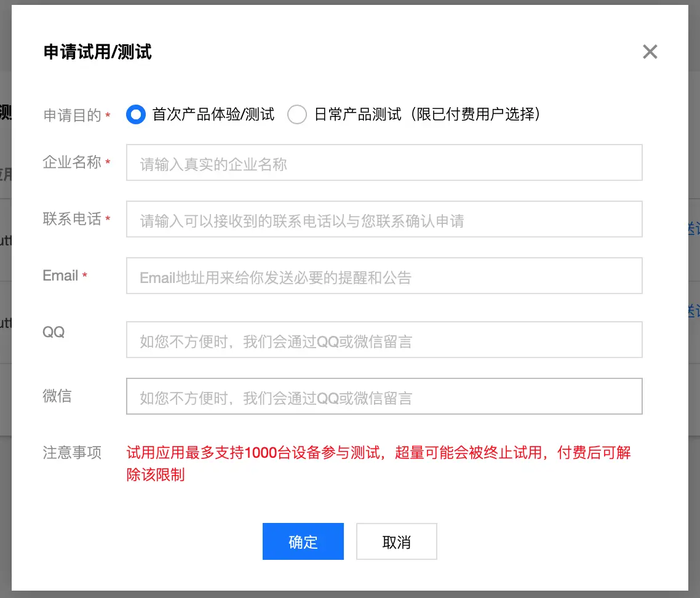Viewport: 700px width, 598px height.
Task: Click the 取消 cancel button
Action: (x=396, y=541)
